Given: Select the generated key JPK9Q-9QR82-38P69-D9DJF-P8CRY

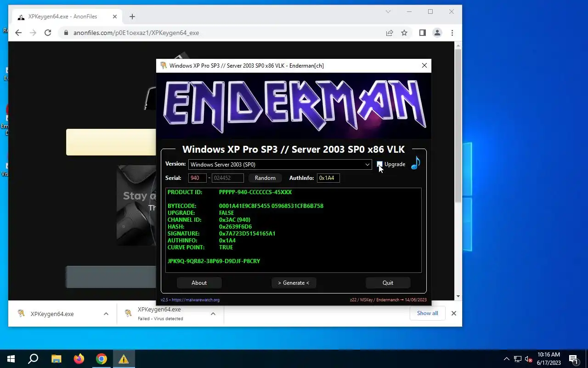Looking at the screenshot, I should tap(214, 261).
